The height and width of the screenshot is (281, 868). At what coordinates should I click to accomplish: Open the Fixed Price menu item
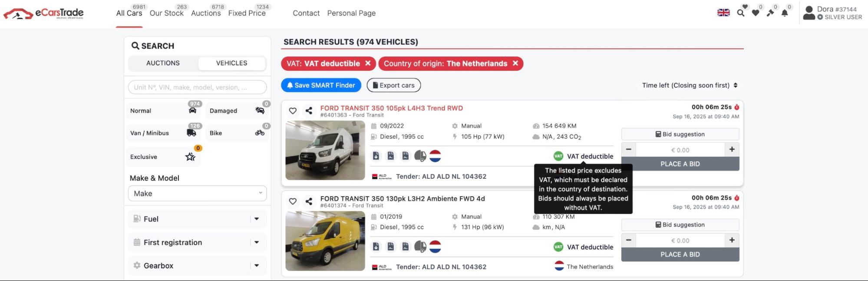tap(247, 13)
